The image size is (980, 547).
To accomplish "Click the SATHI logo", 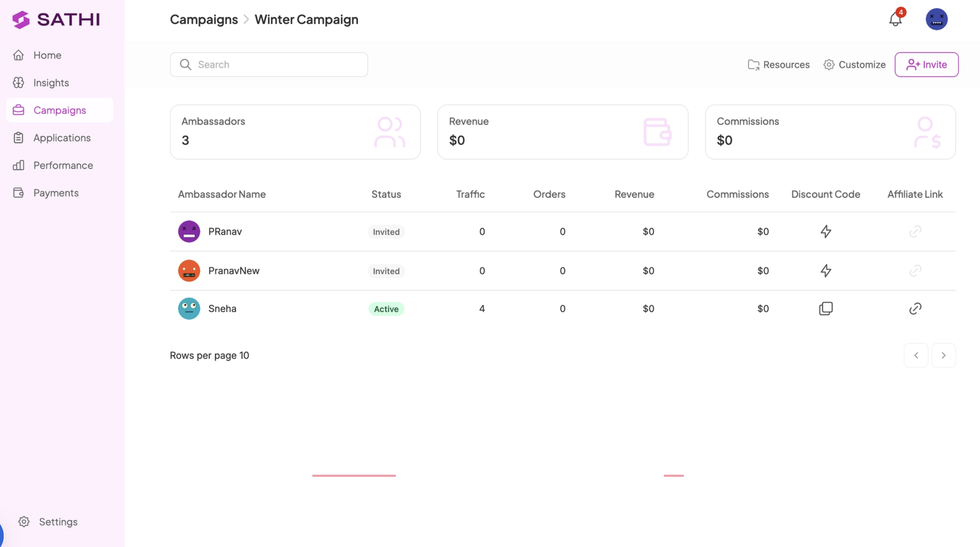I will tap(56, 20).
